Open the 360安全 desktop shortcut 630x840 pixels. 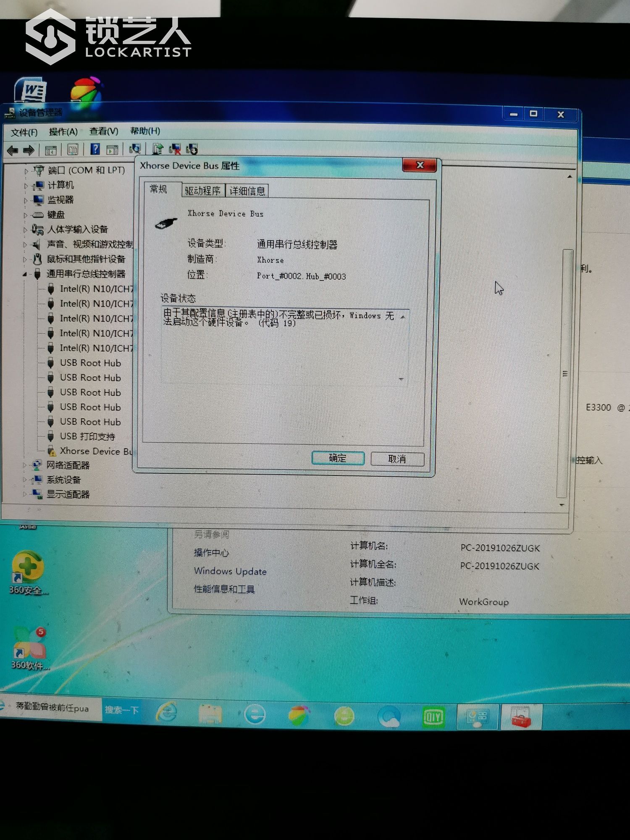coord(28,572)
